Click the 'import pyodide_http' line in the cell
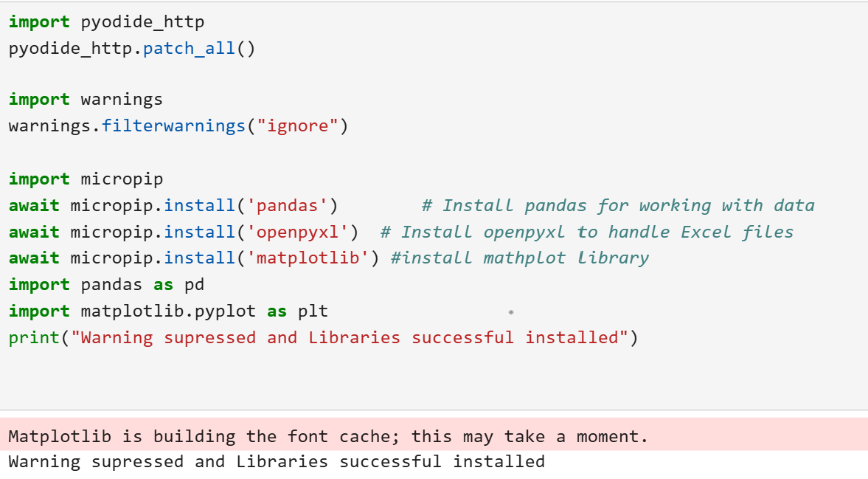Viewport: 868px width, 479px height. (106, 22)
